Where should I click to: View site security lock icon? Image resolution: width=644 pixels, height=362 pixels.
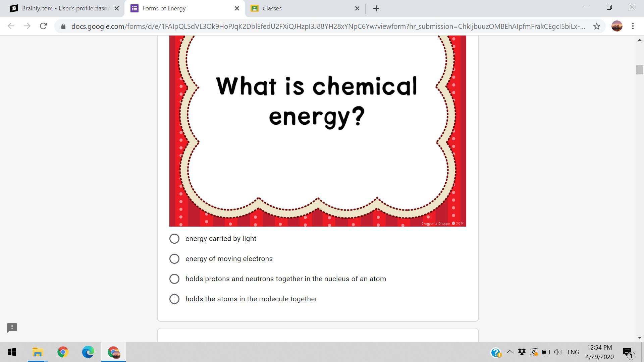(63, 26)
